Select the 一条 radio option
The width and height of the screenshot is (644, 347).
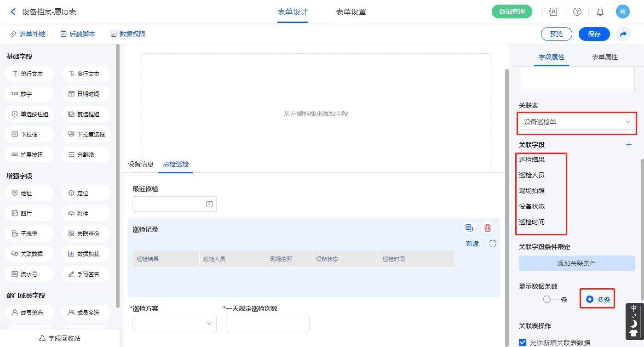click(547, 300)
